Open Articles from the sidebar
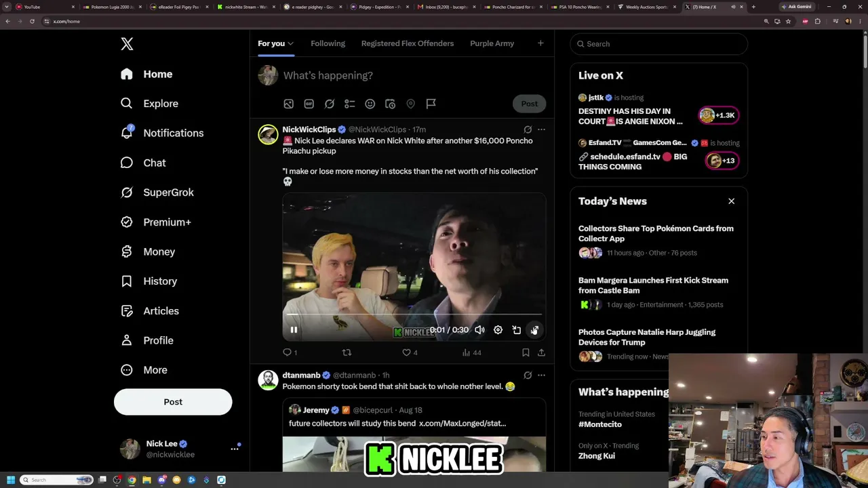 (x=150, y=311)
